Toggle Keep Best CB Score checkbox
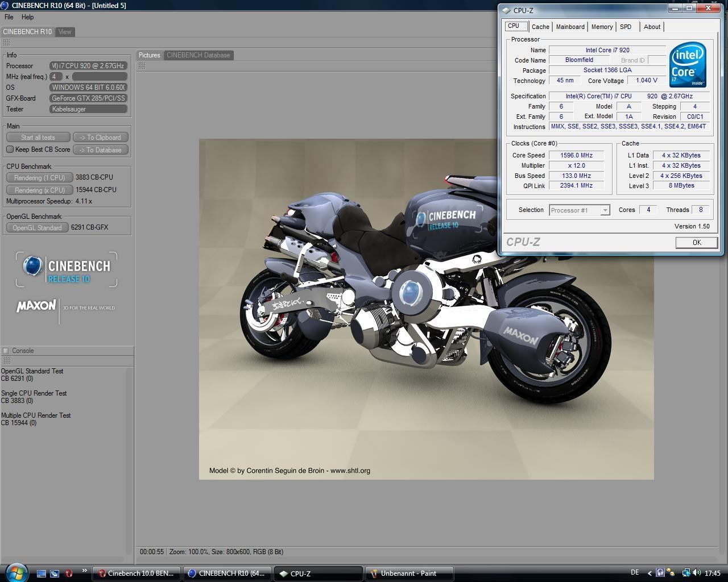This screenshot has height=582, width=728. (x=10, y=149)
